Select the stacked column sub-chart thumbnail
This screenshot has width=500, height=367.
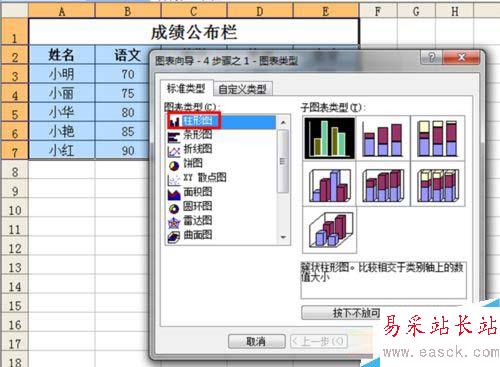click(x=383, y=138)
